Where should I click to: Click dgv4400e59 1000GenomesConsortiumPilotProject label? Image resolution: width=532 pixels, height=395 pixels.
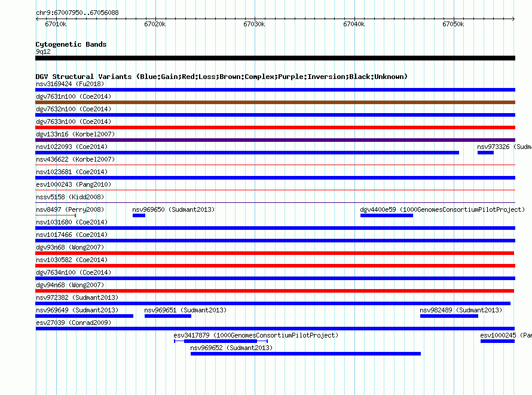(442, 209)
